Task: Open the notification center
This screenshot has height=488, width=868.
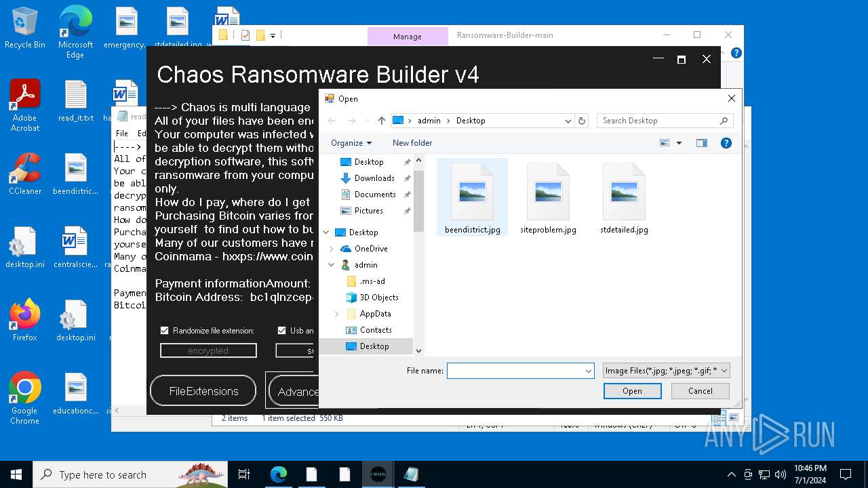Action: tap(846, 474)
